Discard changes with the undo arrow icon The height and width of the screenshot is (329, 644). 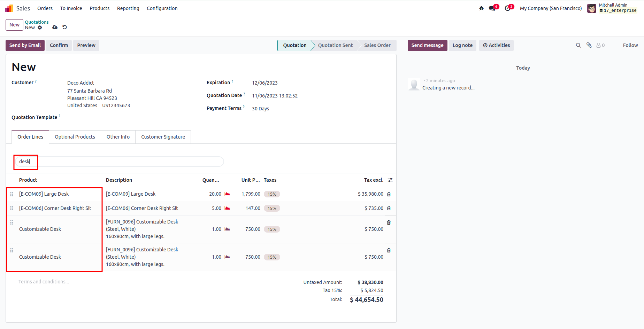(64, 27)
